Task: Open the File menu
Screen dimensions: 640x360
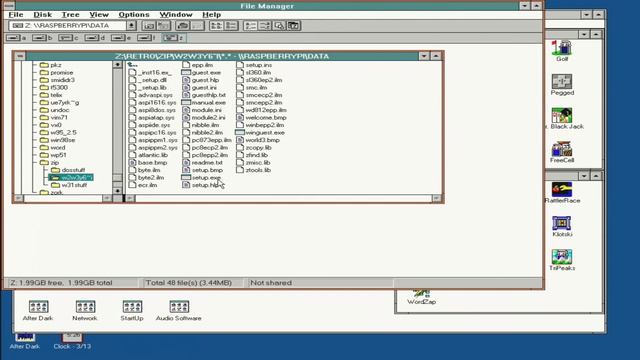Action: click(x=16, y=15)
